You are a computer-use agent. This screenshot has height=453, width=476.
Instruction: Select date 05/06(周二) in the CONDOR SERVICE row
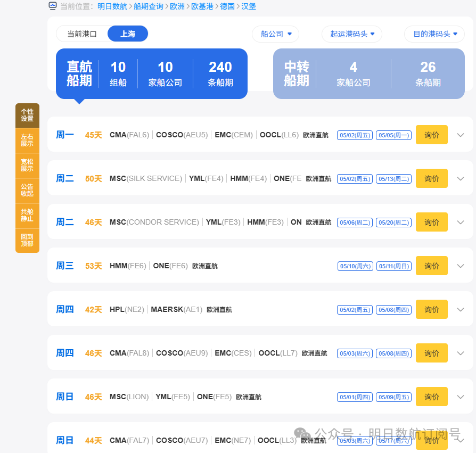pos(355,223)
